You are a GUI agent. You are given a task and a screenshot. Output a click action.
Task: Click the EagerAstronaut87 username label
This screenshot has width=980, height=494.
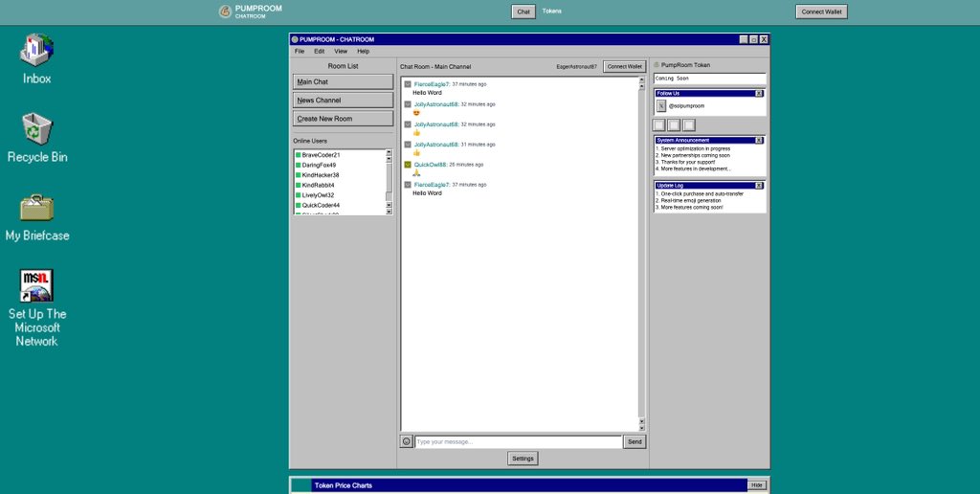click(x=577, y=66)
